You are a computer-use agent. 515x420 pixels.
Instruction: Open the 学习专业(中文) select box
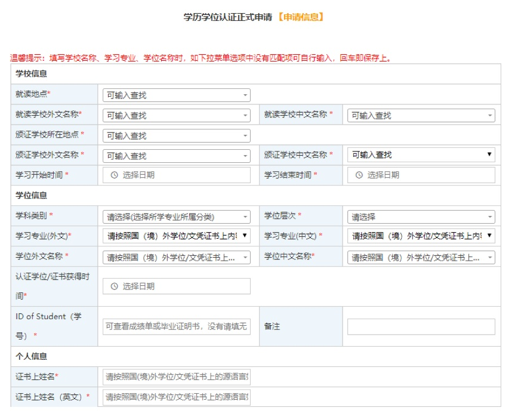(x=421, y=236)
